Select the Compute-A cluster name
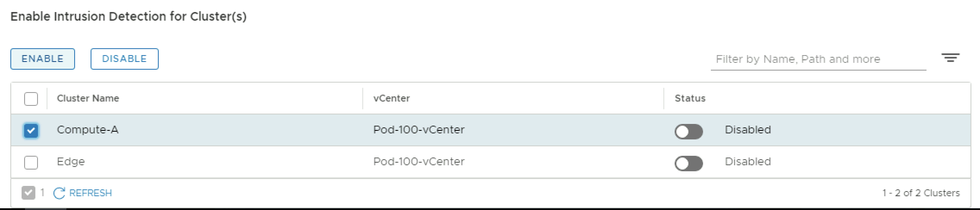The image size is (980, 210). coord(88,130)
